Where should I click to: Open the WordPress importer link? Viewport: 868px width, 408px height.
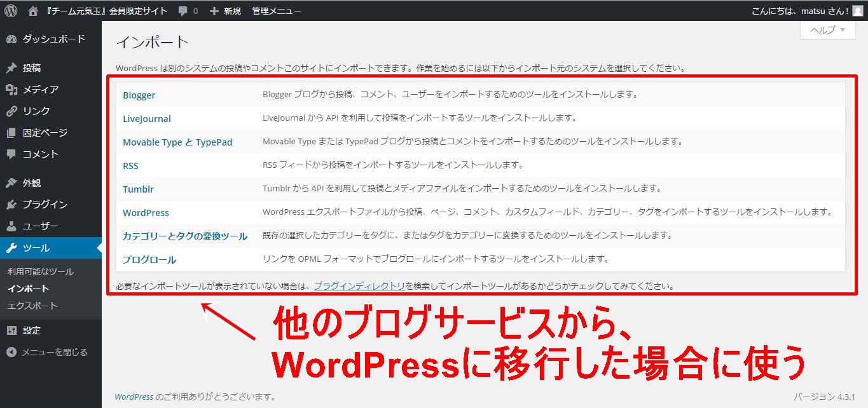point(146,213)
